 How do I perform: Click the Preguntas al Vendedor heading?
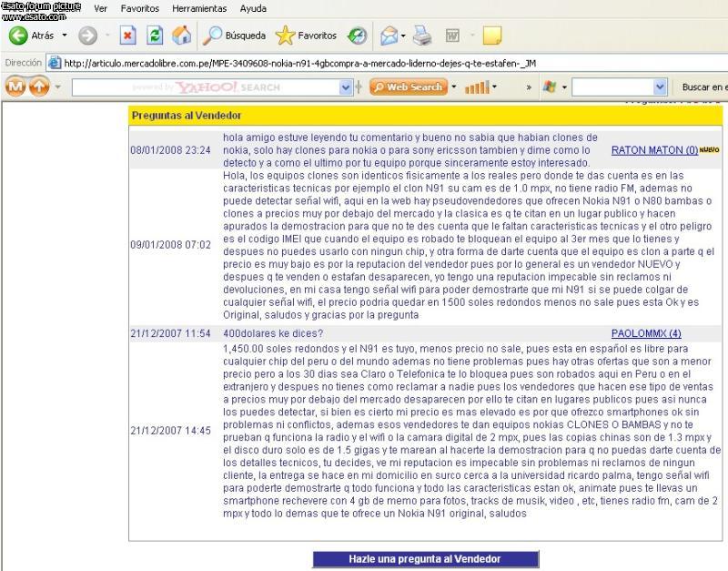pos(187,116)
